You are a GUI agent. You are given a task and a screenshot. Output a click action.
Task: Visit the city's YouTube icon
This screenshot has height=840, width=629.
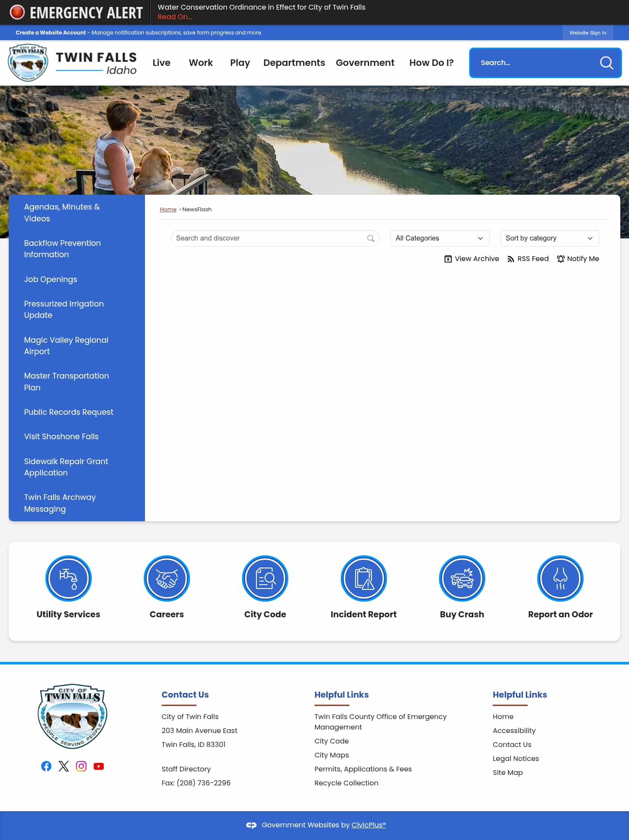tap(99, 766)
